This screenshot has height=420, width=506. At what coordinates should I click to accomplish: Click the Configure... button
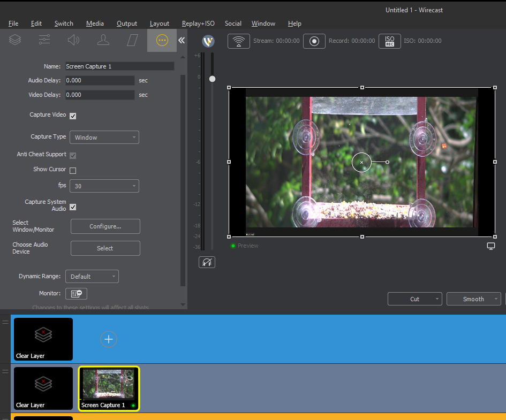[x=105, y=226]
